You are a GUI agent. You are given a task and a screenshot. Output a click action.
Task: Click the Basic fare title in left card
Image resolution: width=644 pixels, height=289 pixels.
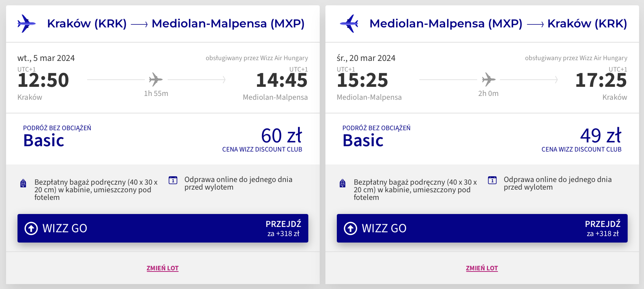44,141
